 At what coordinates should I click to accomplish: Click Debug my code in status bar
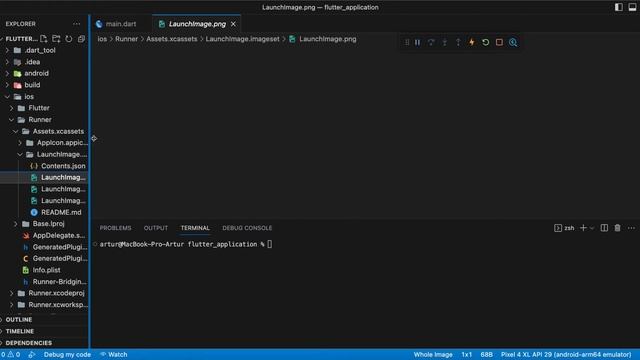pos(67,354)
